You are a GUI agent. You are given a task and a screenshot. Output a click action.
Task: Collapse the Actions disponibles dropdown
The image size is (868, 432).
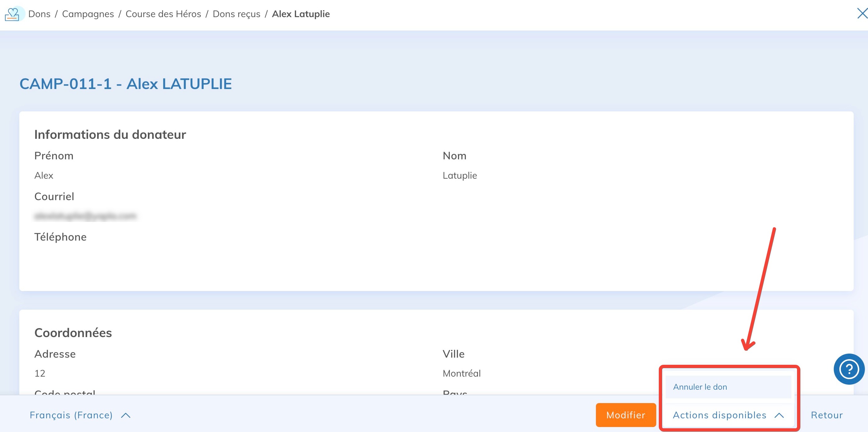(x=719, y=415)
